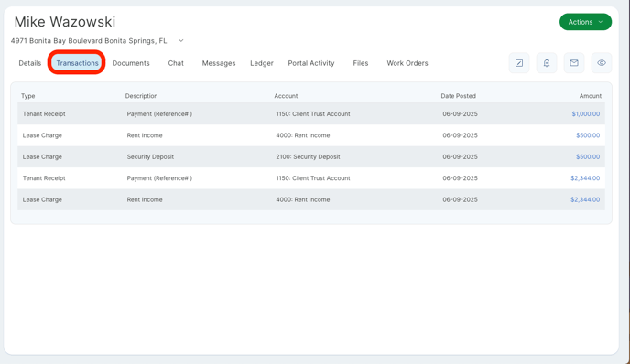
Task: Open the Messages tab
Action: pyautogui.click(x=219, y=63)
